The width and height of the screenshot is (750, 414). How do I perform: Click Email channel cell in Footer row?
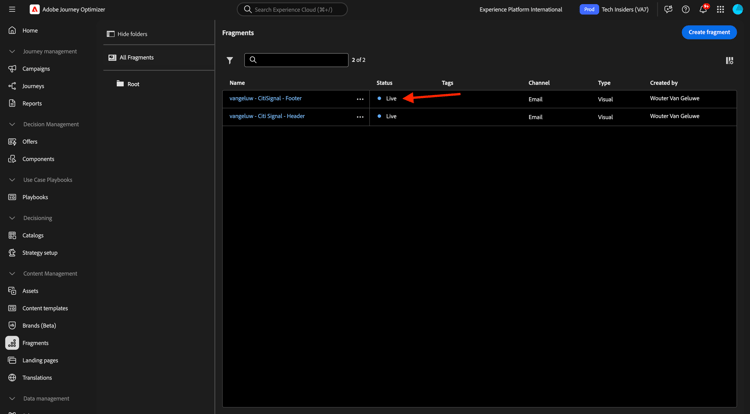535,99
